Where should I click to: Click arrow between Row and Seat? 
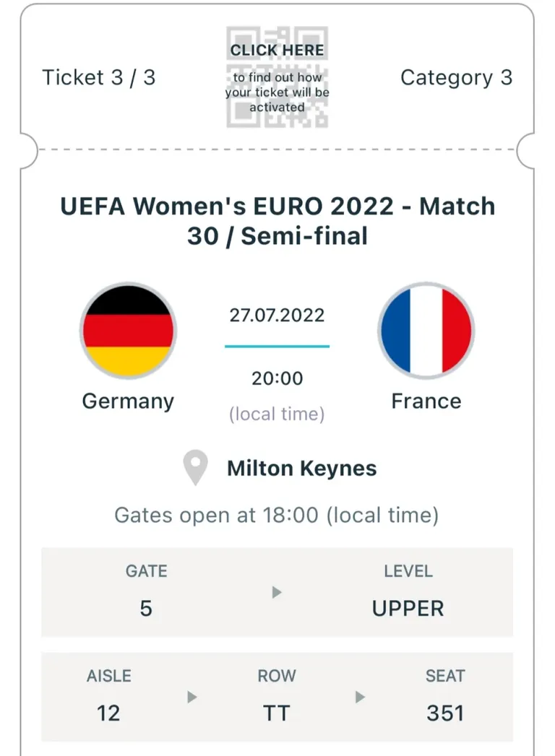click(360, 697)
